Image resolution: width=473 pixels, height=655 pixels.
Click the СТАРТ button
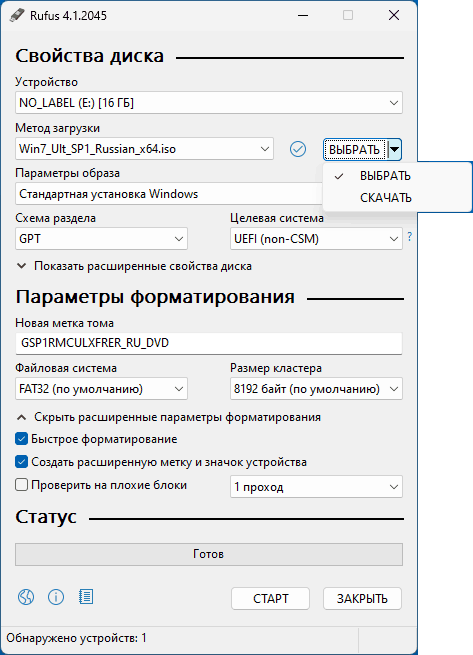click(270, 599)
